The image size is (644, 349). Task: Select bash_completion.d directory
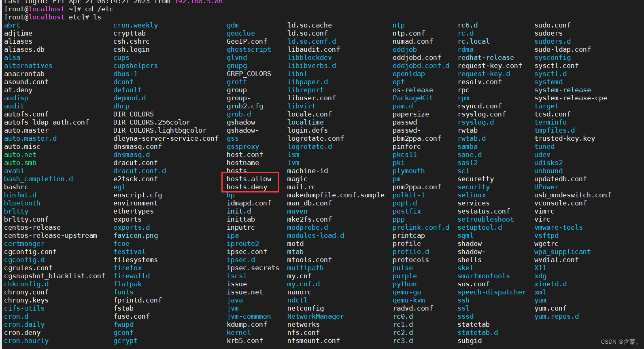pos(38,179)
